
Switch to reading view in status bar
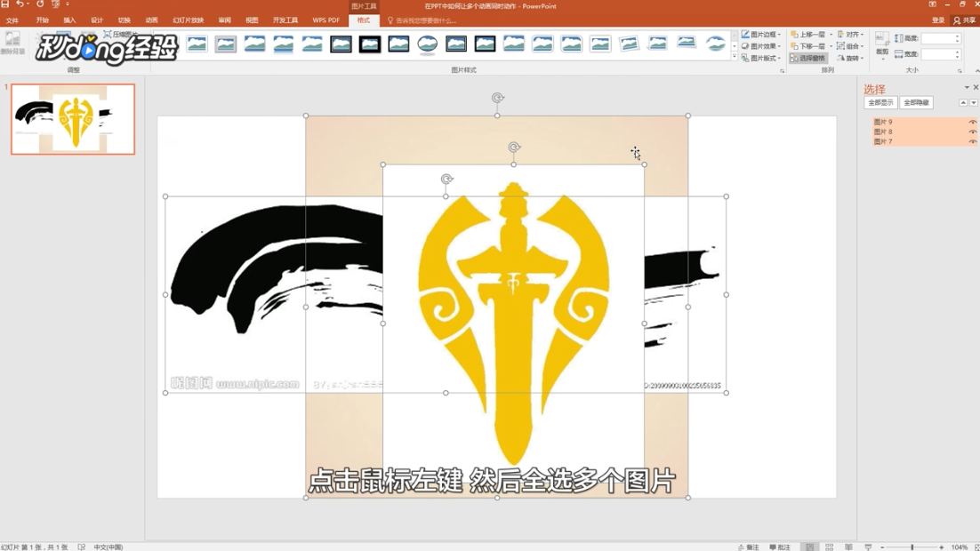pyautogui.click(x=848, y=547)
